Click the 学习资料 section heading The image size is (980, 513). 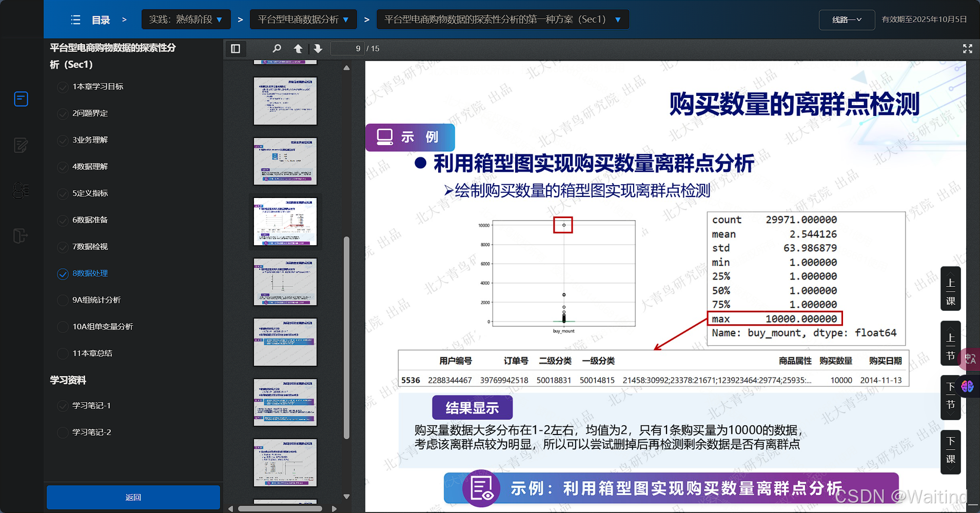point(68,380)
